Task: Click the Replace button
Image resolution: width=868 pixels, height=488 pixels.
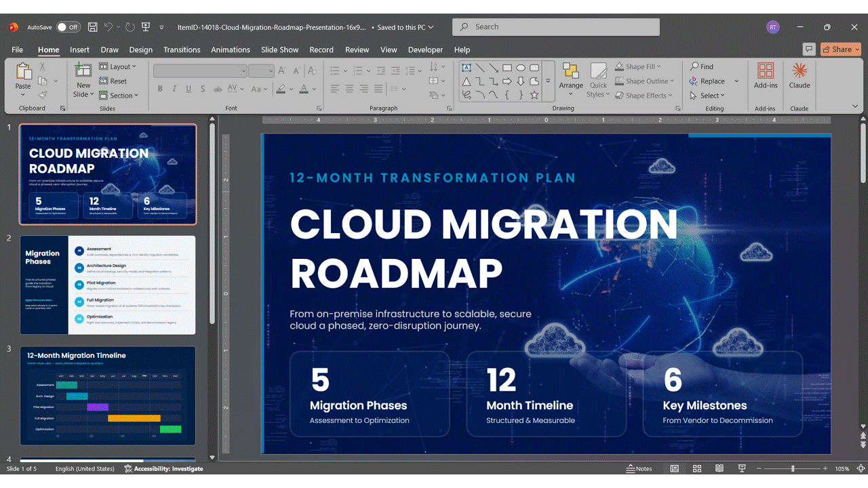Action: tap(707, 81)
